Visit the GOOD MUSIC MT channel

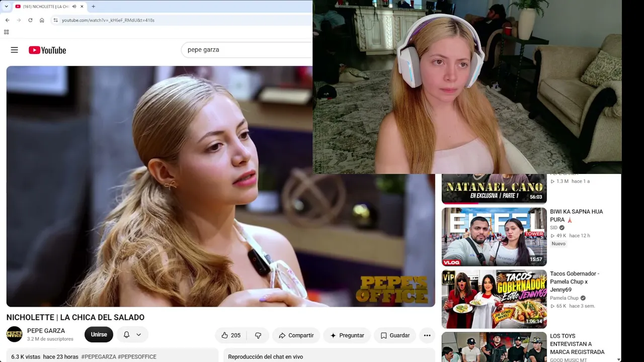569,360
